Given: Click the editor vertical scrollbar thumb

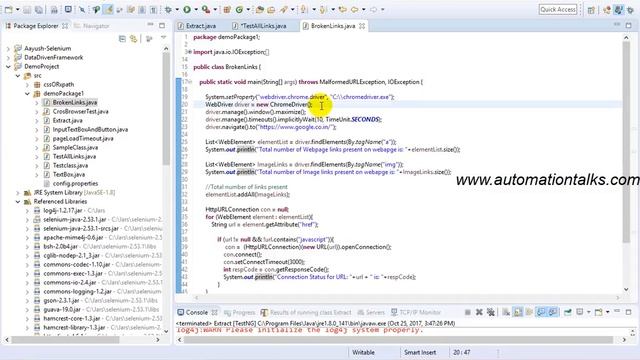Looking at the screenshot, I should pyautogui.click(x=627, y=141).
